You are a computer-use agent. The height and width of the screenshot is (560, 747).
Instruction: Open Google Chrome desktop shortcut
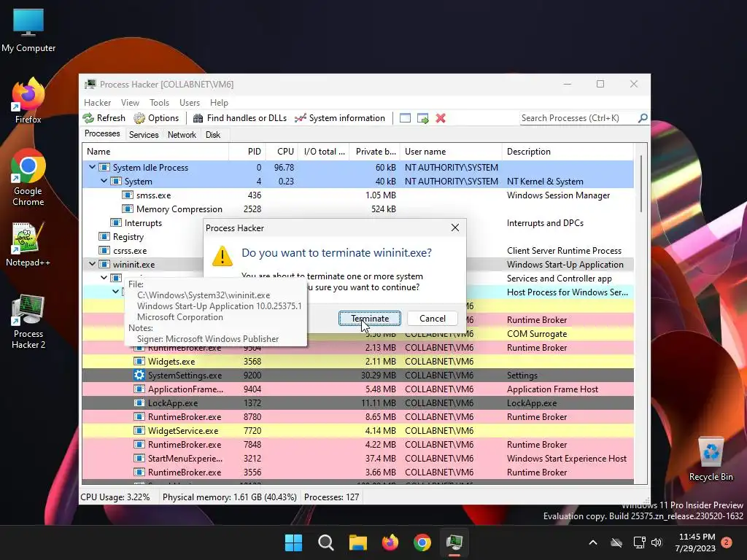coord(28,177)
